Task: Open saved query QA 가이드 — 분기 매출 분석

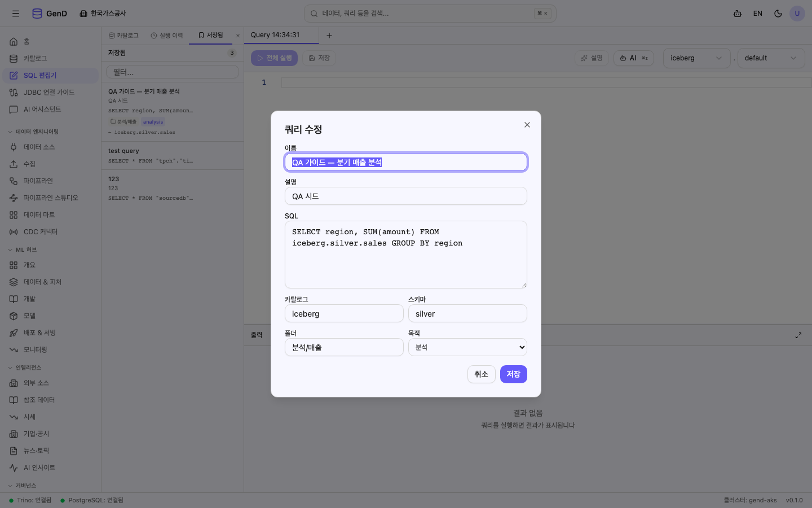Action: 173,112
